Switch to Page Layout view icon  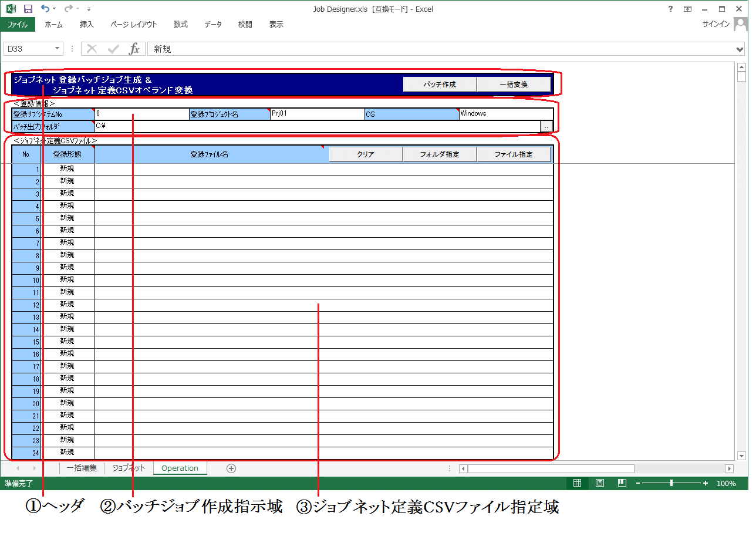click(x=600, y=483)
